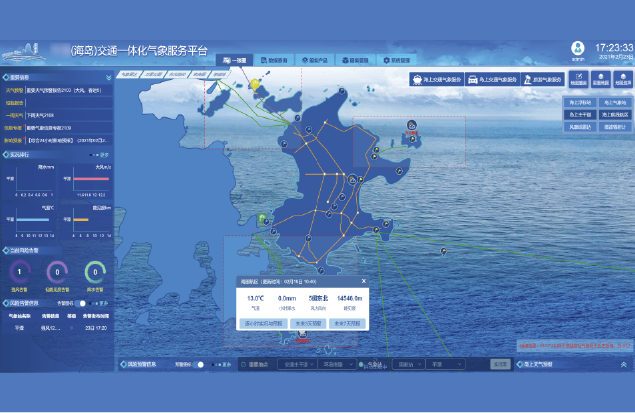
Task: Switch to the active 一张图 tab
Action: 234,60
